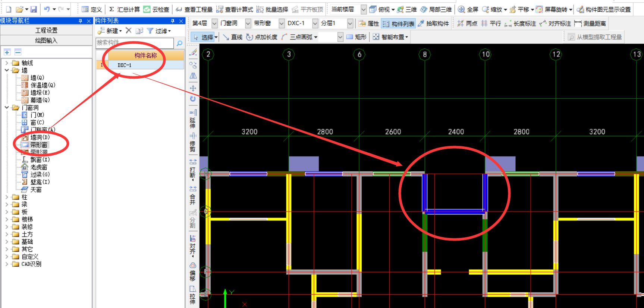Collapse the 门窗洞 tree folder
Viewport: 644px width, 308px height.
(x=7, y=107)
